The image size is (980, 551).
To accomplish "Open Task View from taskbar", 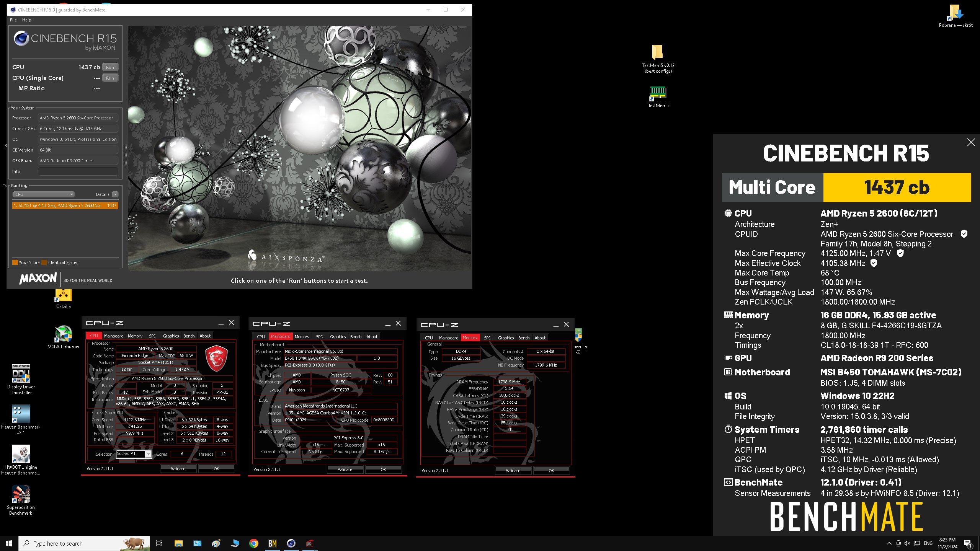I will click(x=159, y=543).
